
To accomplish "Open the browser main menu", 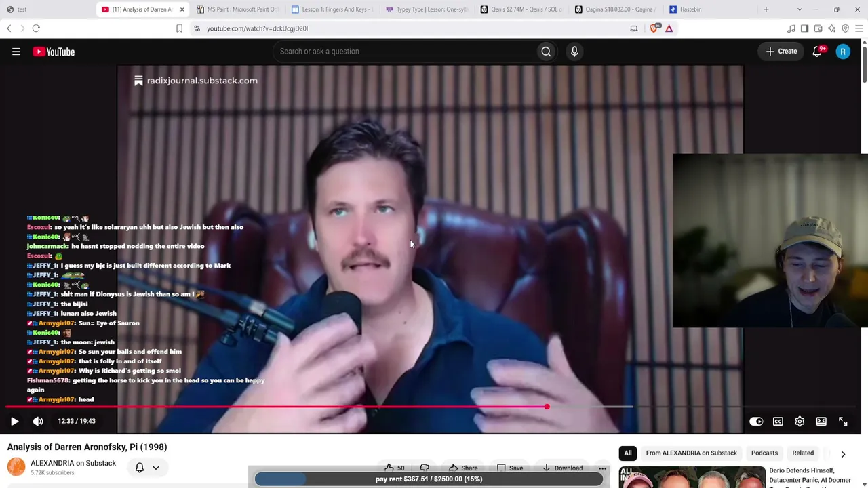I will click(859, 28).
